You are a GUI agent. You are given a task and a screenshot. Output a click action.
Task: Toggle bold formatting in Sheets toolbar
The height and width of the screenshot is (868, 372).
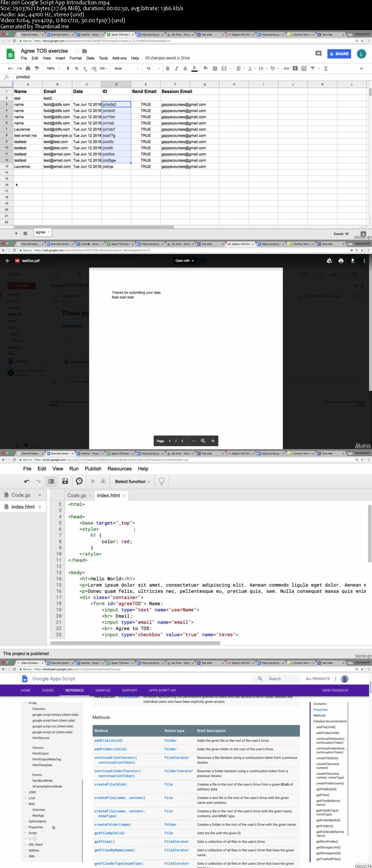coord(167,68)
